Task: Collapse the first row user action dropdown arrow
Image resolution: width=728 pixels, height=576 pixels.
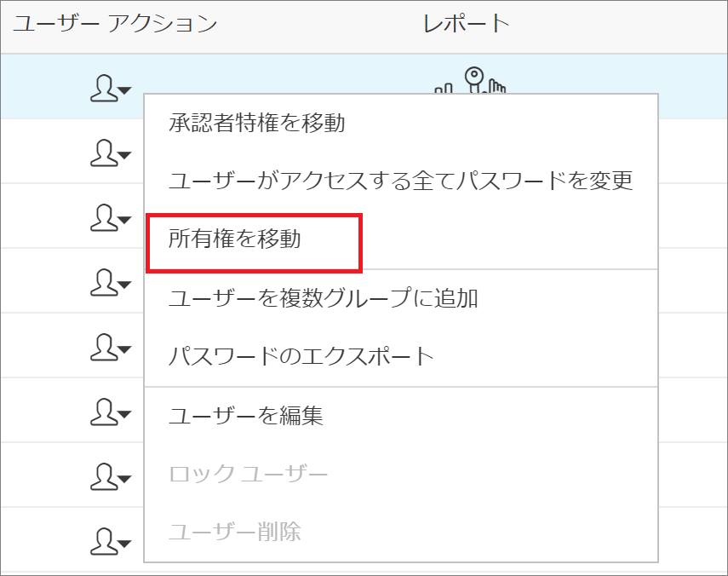Action: tap(124, 90)
